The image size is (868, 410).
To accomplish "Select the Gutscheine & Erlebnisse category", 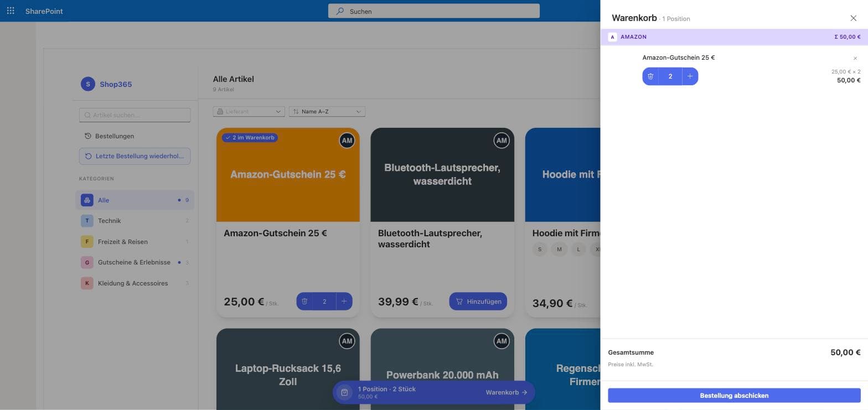I will tap(135, 262).
